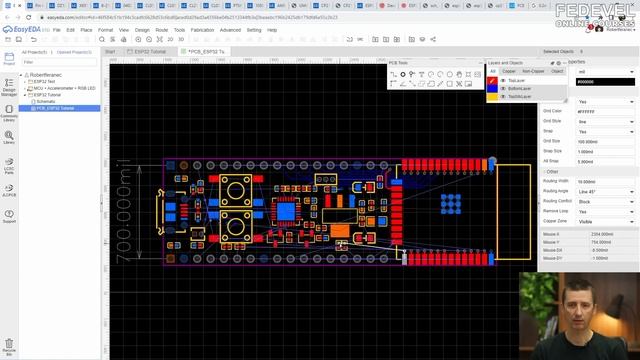
Task: Click the project Filter input field
Action: tap(59, 62)
